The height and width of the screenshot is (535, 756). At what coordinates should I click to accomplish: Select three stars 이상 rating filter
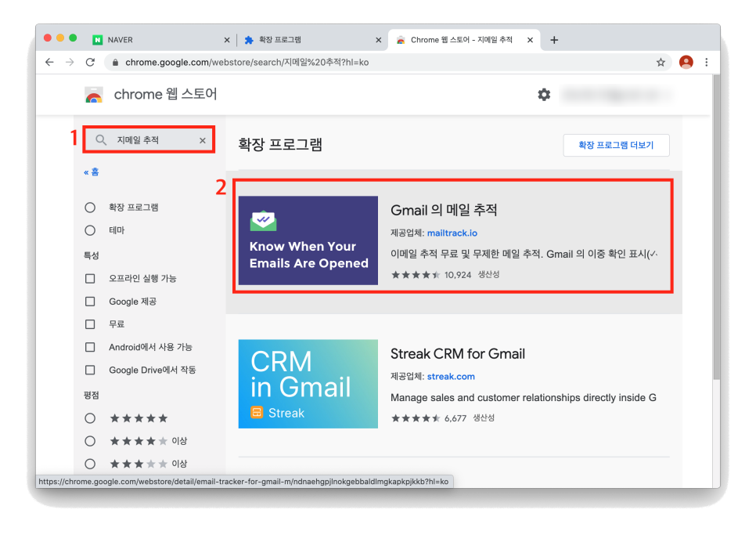[x=90, y=464]
